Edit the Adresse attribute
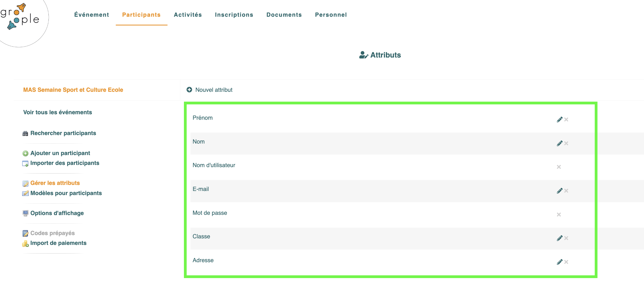Image resolution: width=644 pixels, height=303 pixels. tap(559, 262)
